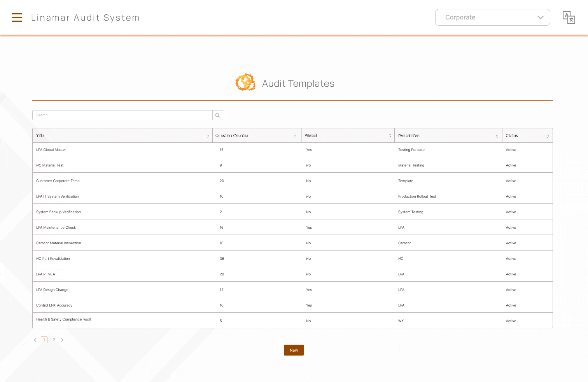
Task: Click the Material Testing description cell
Action: pos(411,165)
